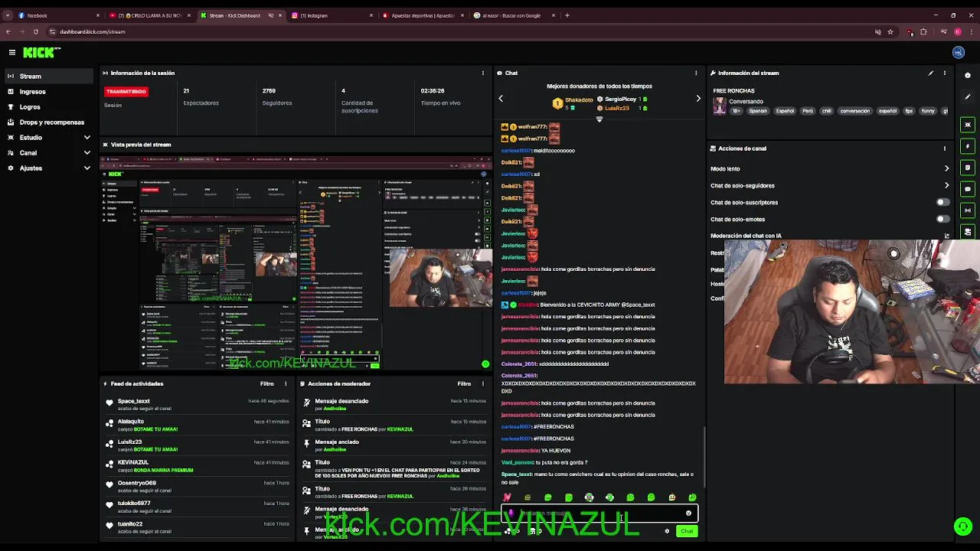Image resolution: width=980 pixels, height=551 pixels.
Task: Open the emote picker in chat input
Action: click(688, 514)
